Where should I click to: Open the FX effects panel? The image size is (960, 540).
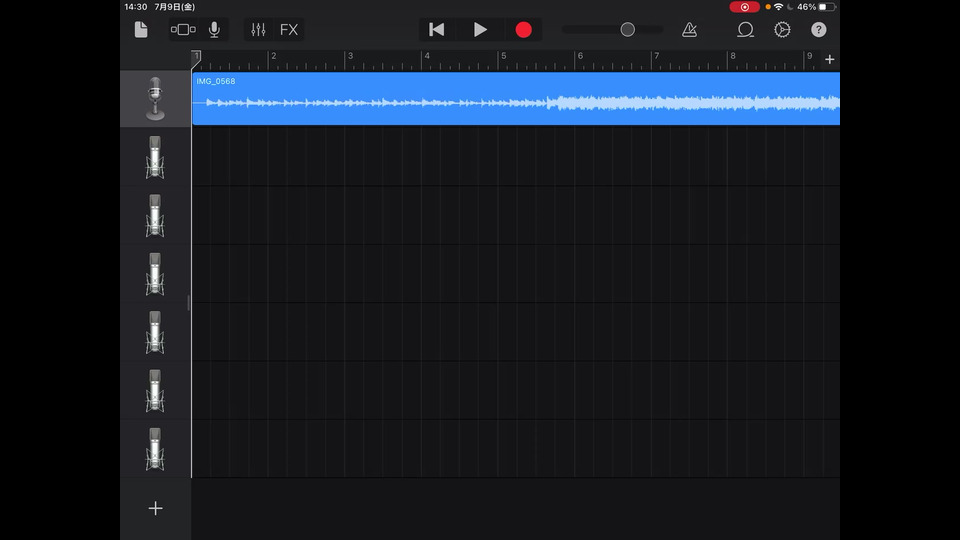(x=289, y=29)
